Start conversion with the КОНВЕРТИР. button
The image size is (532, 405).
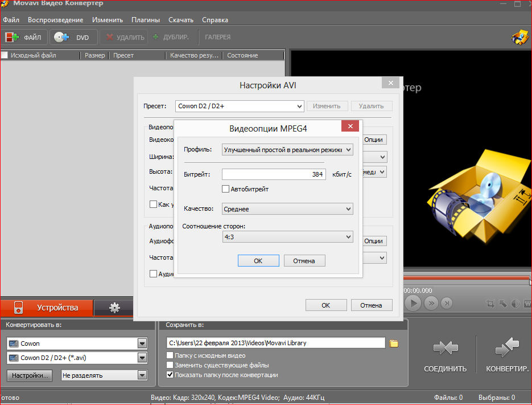(x=507, y=355)
